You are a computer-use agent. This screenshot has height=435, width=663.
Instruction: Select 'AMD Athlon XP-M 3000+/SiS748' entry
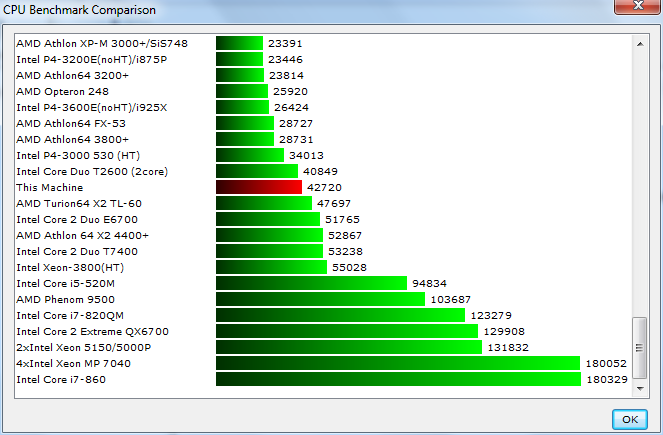[102, 43]
